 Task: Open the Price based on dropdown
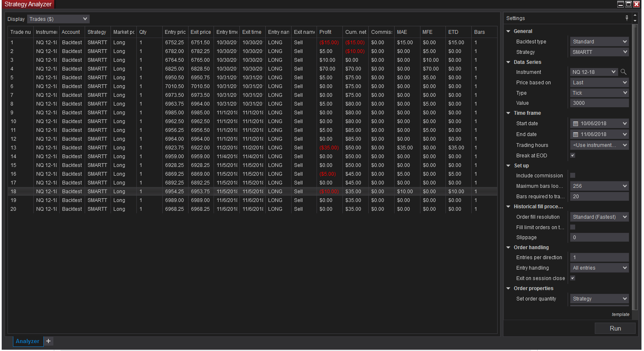(x=599, y=82)
